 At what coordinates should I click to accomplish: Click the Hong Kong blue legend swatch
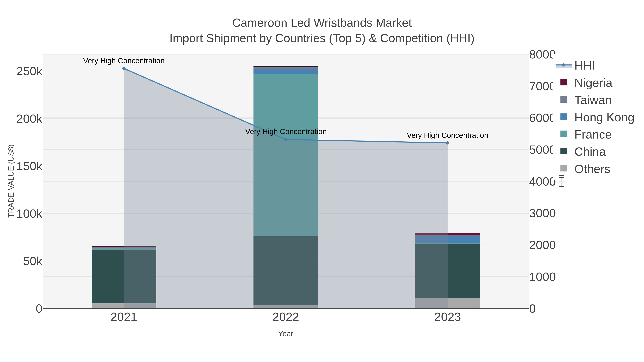click(563, 117)
